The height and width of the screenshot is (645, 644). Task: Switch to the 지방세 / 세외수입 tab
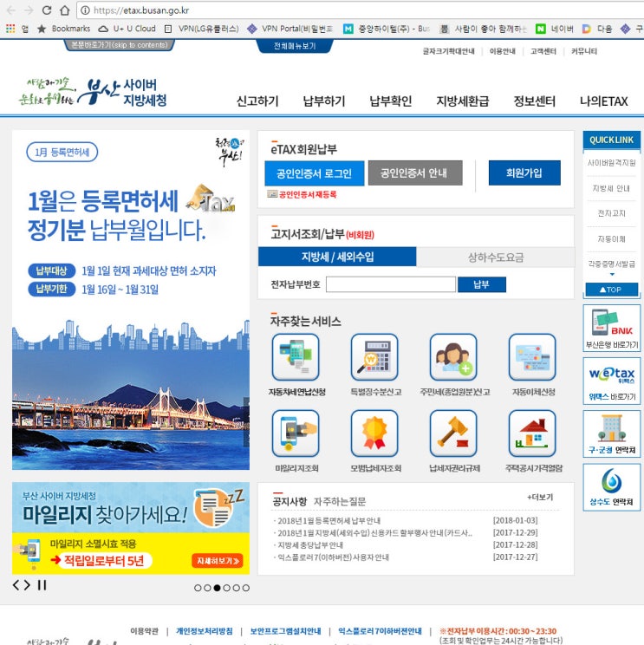(x=337, y=257)
